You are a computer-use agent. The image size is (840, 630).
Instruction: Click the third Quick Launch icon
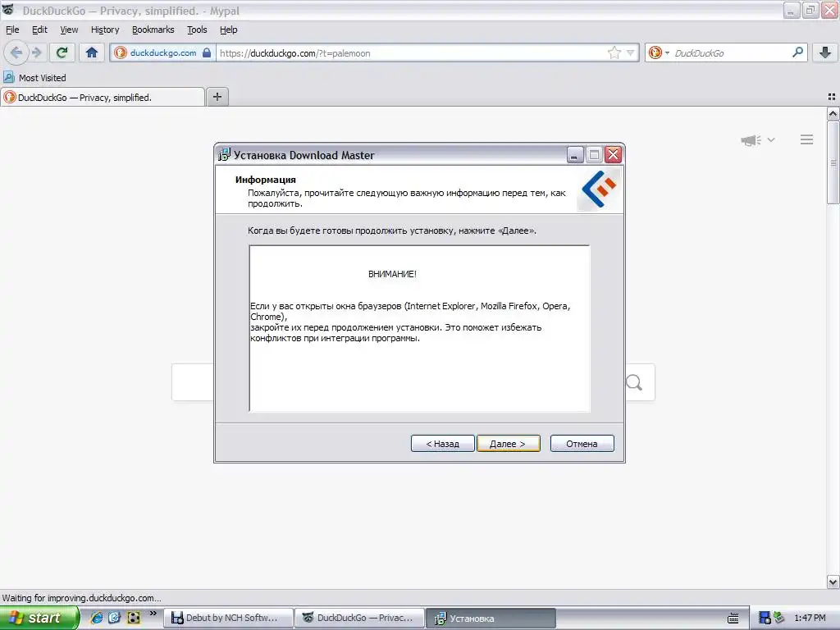134,618
